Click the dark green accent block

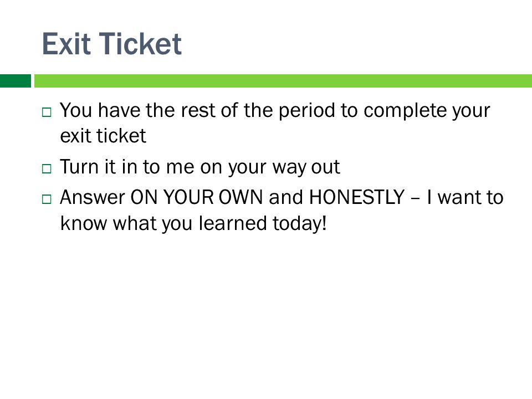click(x=16, y=81)
